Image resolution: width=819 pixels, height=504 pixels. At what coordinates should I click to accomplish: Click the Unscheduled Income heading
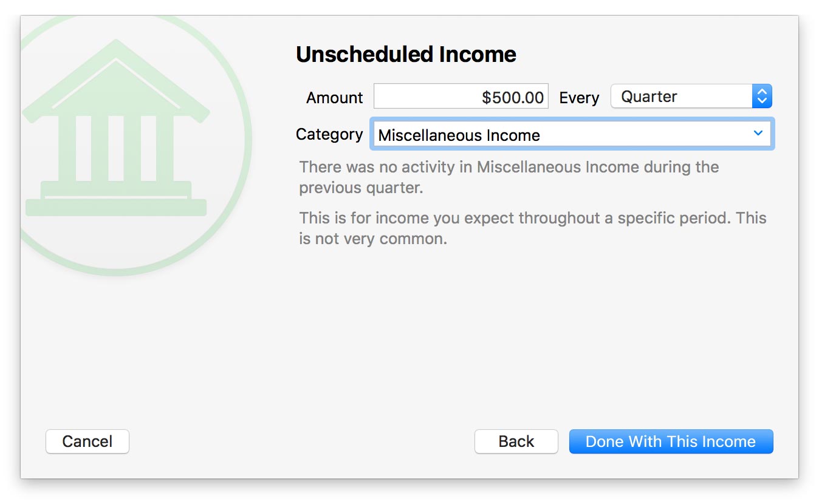406,55
